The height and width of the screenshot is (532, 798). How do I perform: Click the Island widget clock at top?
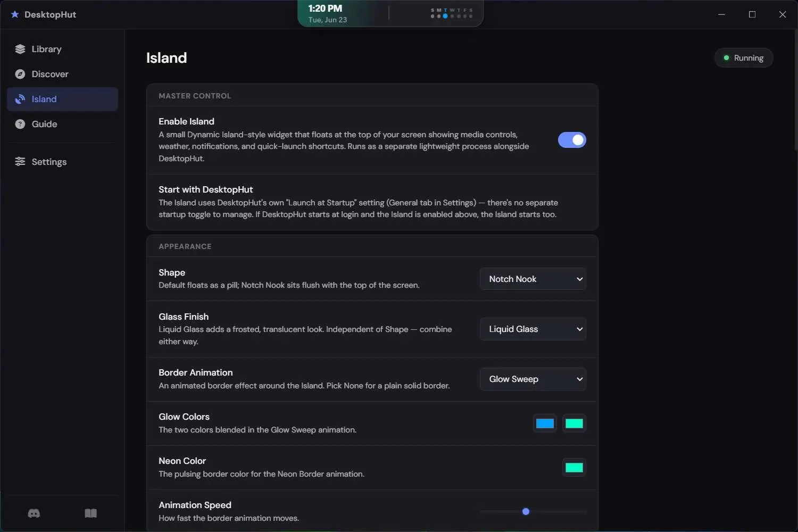click(x=325, y=9)
